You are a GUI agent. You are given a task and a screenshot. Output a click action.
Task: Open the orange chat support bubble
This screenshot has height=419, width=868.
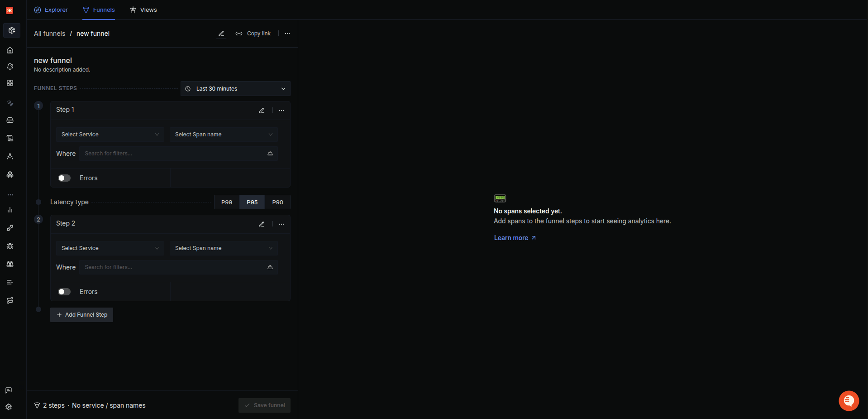(849, 401)
